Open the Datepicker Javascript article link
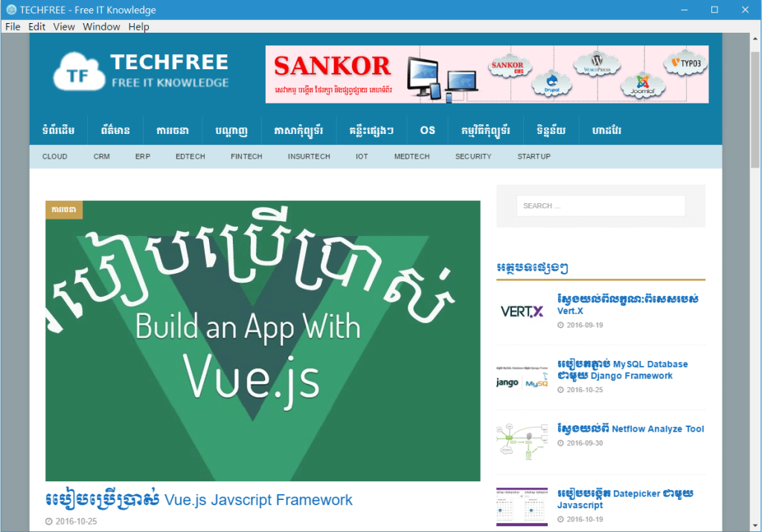 [x=625, y=499]
